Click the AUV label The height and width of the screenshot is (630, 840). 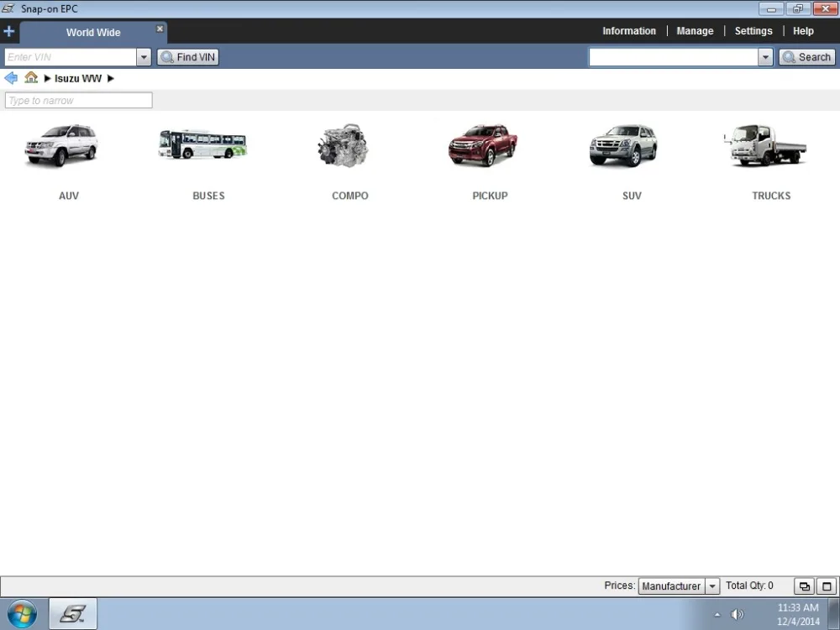pyautogui.click(x=69, y=196)
